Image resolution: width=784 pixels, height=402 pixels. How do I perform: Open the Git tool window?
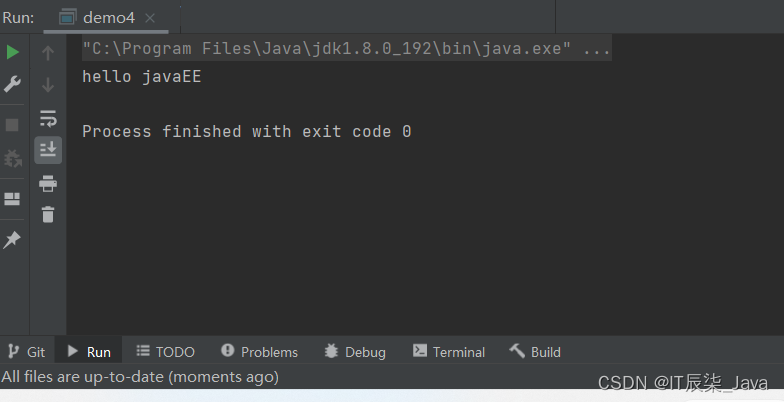coord(26,352)
